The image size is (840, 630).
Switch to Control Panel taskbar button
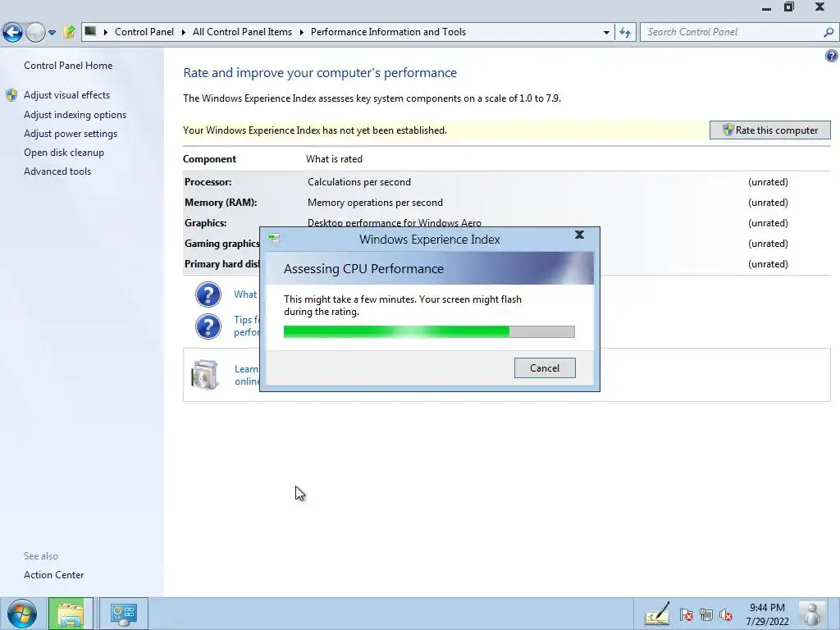coord(124,614)
